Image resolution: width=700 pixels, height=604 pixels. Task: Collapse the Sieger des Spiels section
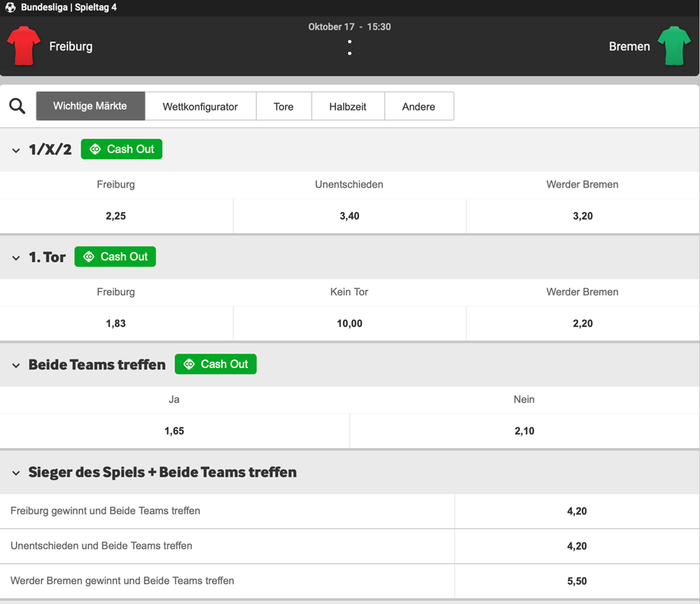point(15,472)
